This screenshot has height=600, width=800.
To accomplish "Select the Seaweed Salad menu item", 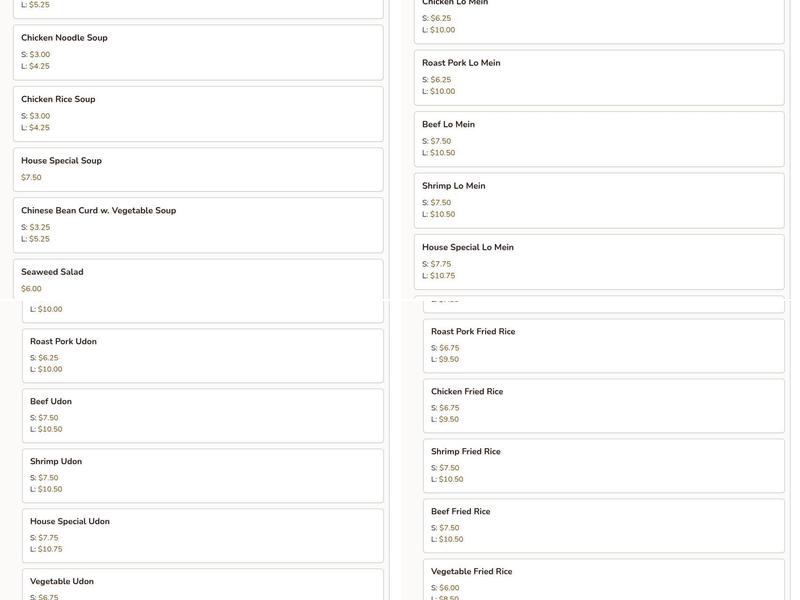I will 197,279.
